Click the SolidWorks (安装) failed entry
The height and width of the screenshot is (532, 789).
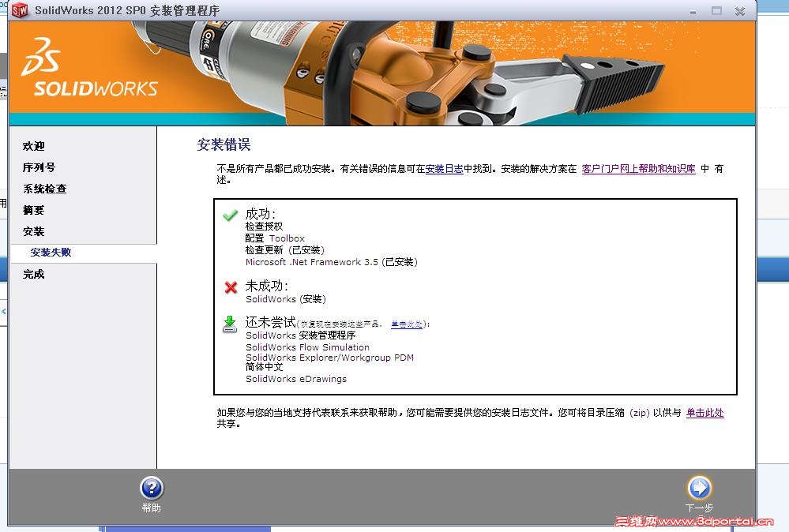coord(286,299)
